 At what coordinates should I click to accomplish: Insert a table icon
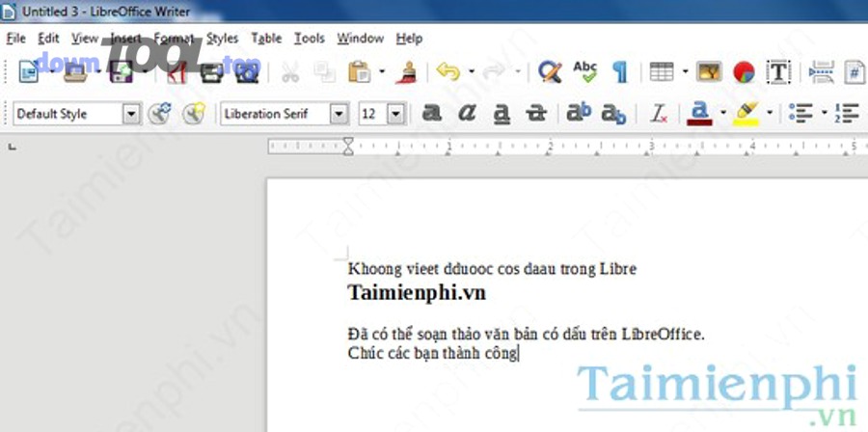pyautogui.click(x=662, y=71)
